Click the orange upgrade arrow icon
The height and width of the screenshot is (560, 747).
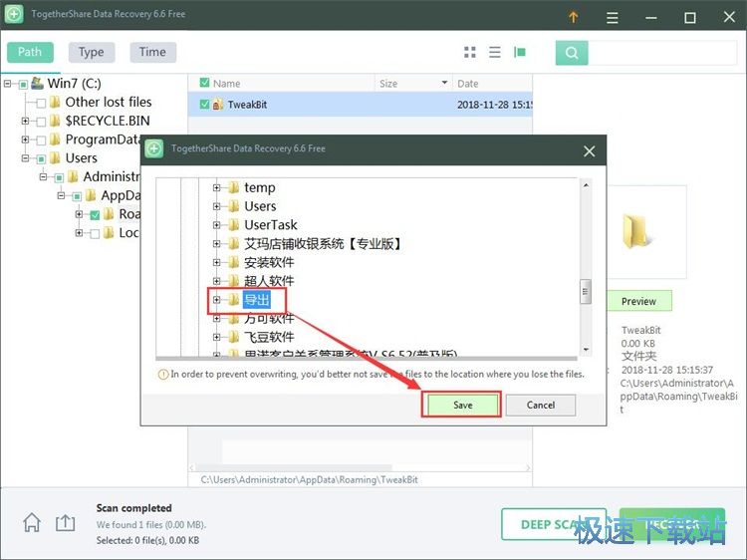(573, 17)
